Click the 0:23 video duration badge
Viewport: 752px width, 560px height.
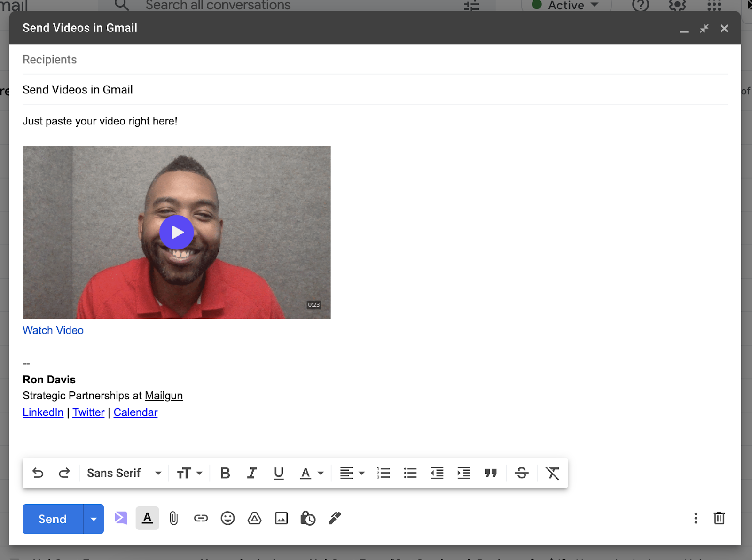314,305
